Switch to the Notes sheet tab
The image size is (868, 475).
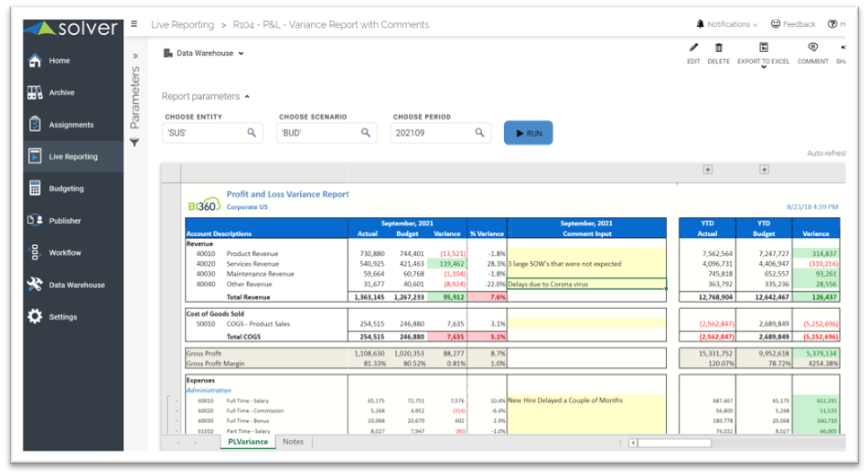[293, 442]
